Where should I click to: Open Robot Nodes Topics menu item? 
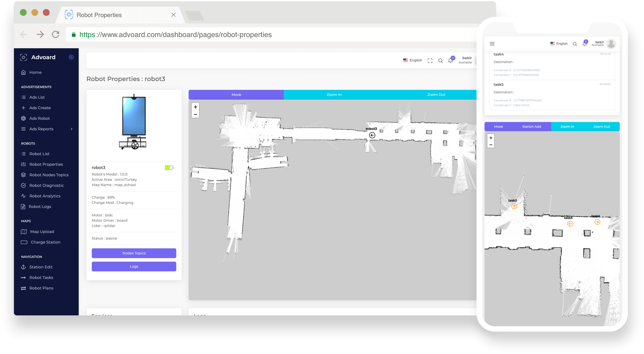pos(49,175)
